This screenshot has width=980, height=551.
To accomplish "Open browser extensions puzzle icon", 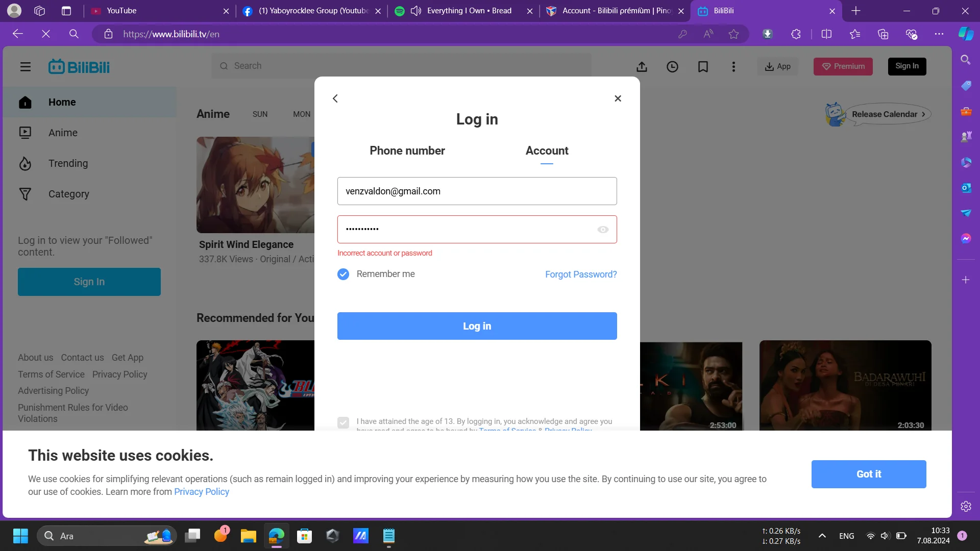I will tap(796, 34).
